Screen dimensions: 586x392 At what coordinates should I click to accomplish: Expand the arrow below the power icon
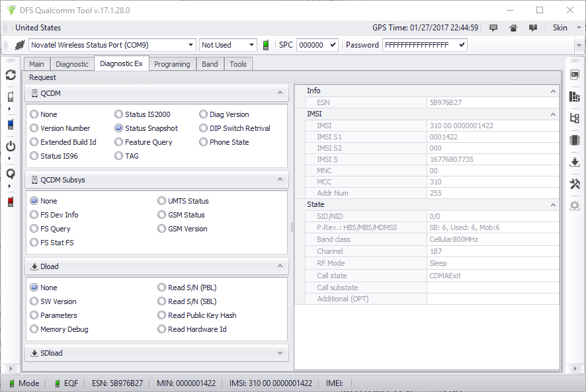tap(9, 159)
